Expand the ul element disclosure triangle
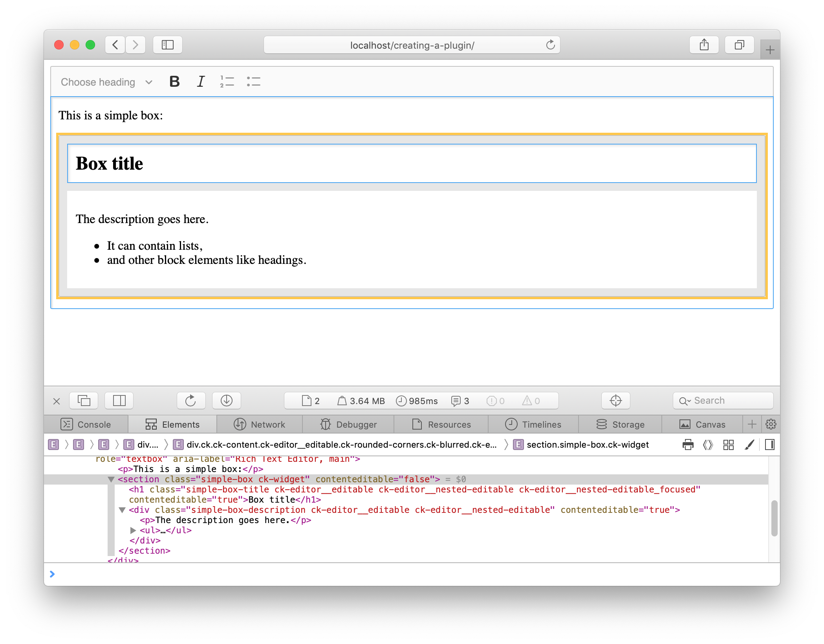 click(133, 531)
